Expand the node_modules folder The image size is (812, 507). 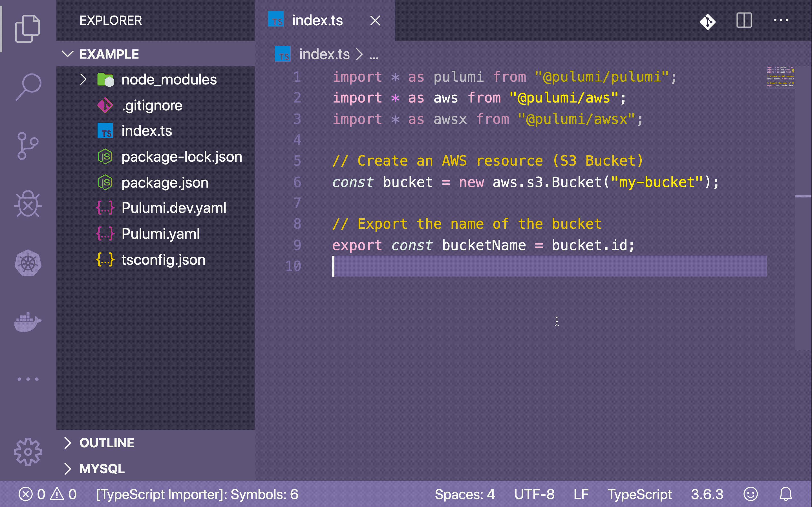(83, 79)
